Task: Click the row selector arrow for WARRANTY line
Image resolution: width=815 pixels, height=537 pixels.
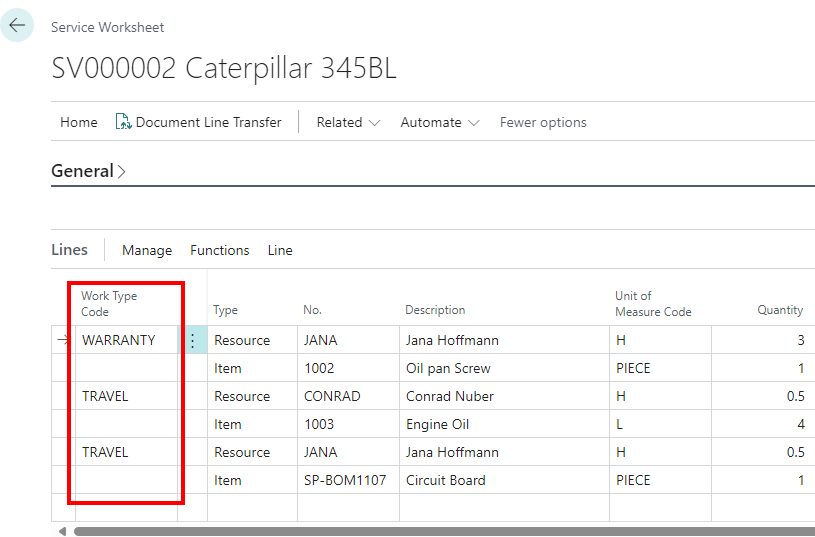Action: (63, 340)
